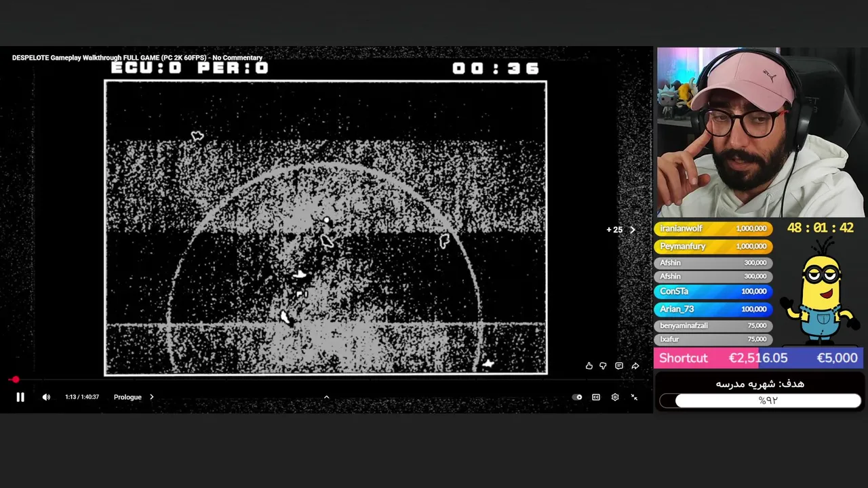Click the €5,000 goal amount
Viewport: 868px width, 488px height.
[x=837, y=358]
